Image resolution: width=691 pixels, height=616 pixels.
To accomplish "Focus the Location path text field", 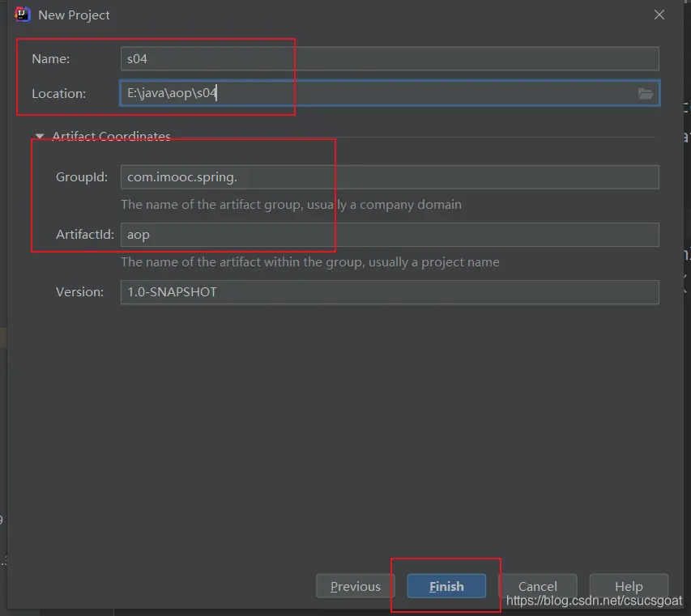I will [377, 93].
